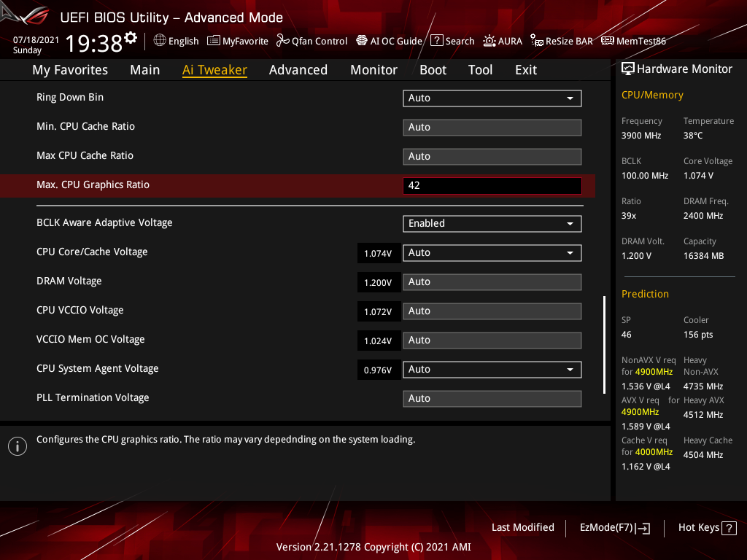This screenshot has width=747, height=560.
Task: Switch to the Advanced tab
Action: point(298,69)
